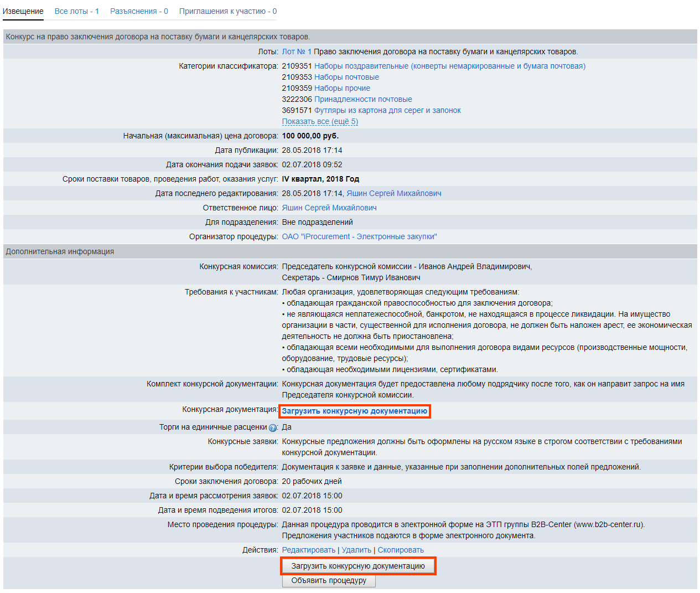700x593 pixels.
Task: Open the Разъяснения - 0 tab
Action: tap(139, 11)
